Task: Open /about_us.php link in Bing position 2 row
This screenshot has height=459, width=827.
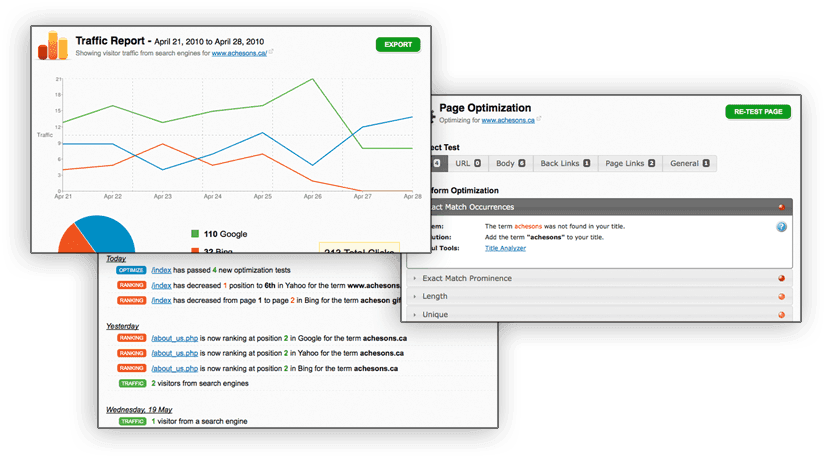Action: point(175,368)
